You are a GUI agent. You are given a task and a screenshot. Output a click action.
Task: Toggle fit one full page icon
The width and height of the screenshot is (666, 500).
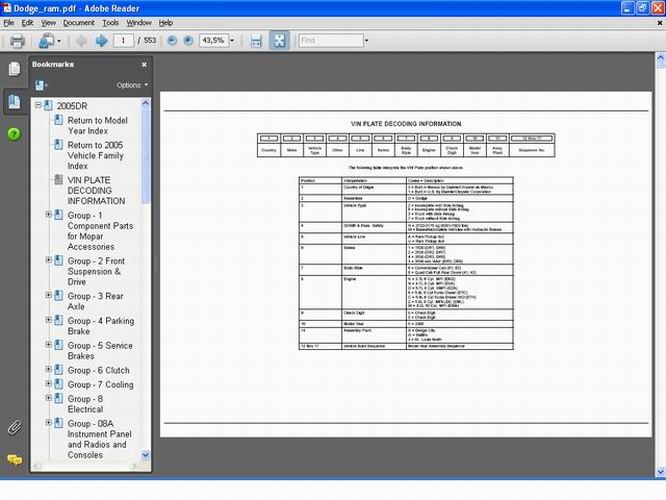279,40
